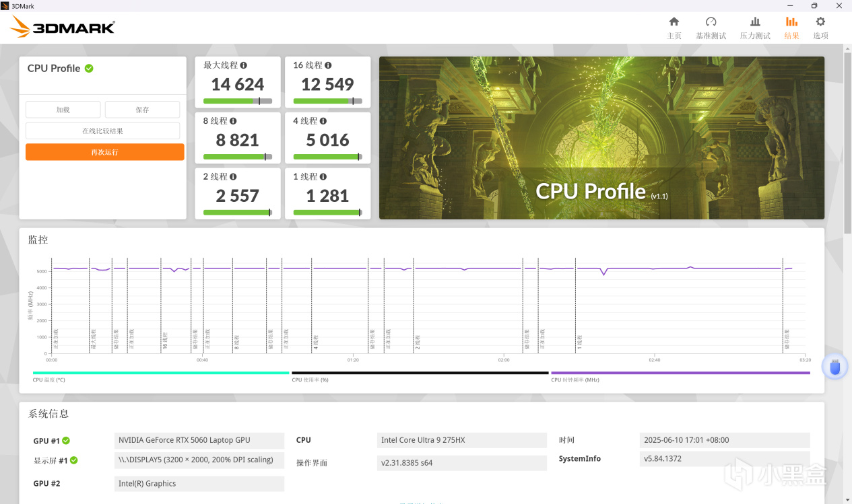
Task: Open the 选项 options tab
Action: point(820,28)
